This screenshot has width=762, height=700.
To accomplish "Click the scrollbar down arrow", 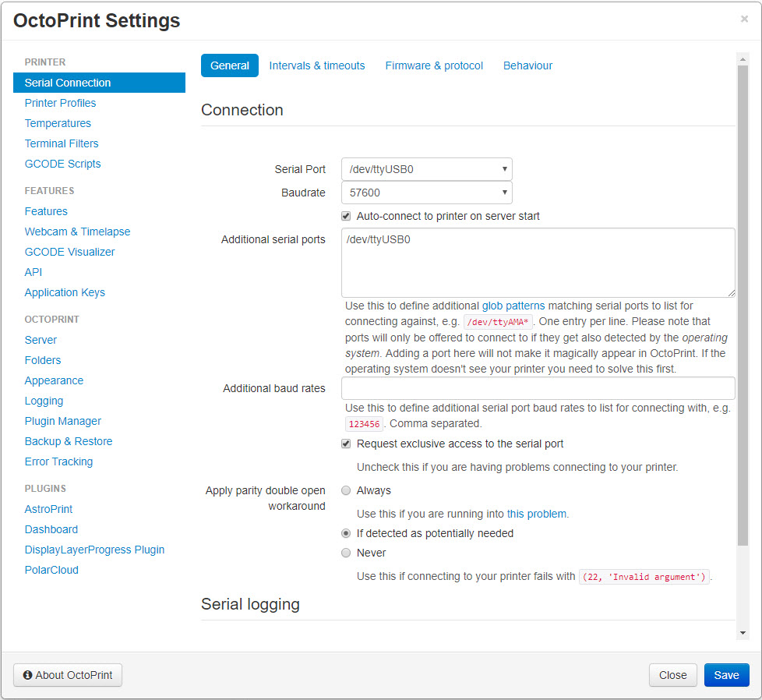I will click(743, 633).
